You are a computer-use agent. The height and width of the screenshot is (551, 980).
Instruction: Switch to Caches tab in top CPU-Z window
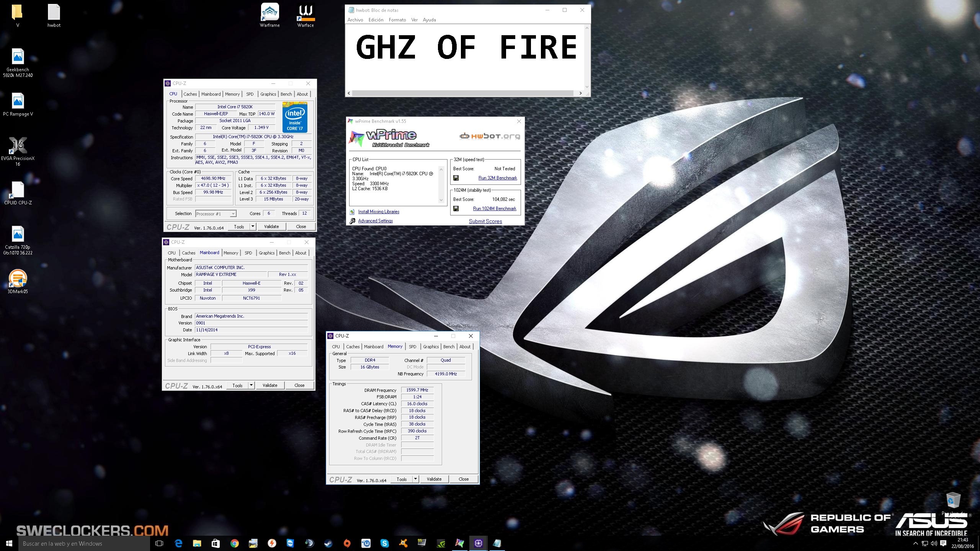click(190, 94)
